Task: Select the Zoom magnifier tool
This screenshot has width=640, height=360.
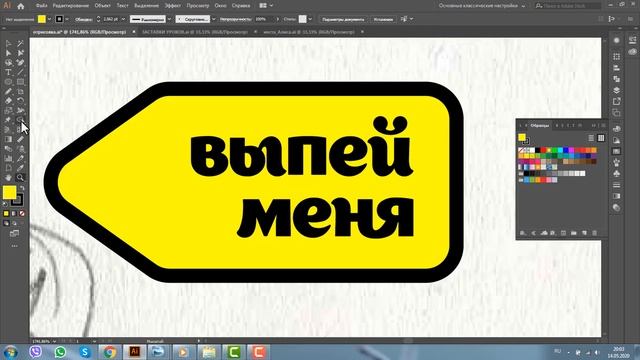Action: click(x=20, y=178)
